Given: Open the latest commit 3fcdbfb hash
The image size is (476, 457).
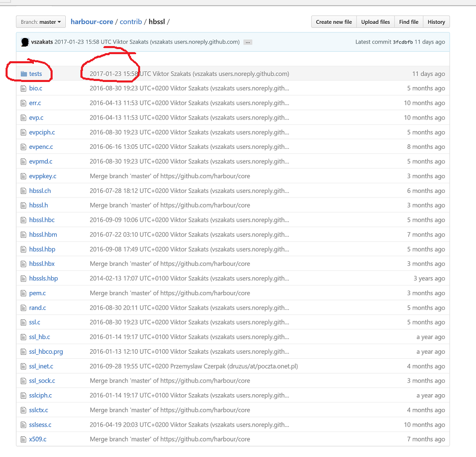Looking at the screenshot, I should click(403, 42).
